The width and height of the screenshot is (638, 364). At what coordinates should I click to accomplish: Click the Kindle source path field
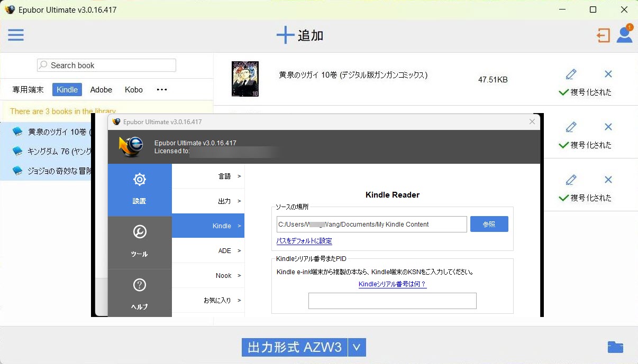point(371,224)
